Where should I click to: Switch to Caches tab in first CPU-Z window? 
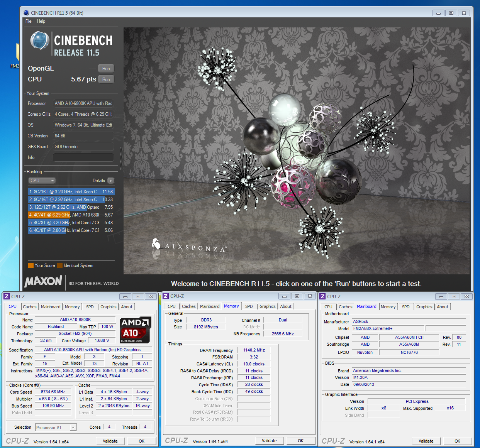30,307
